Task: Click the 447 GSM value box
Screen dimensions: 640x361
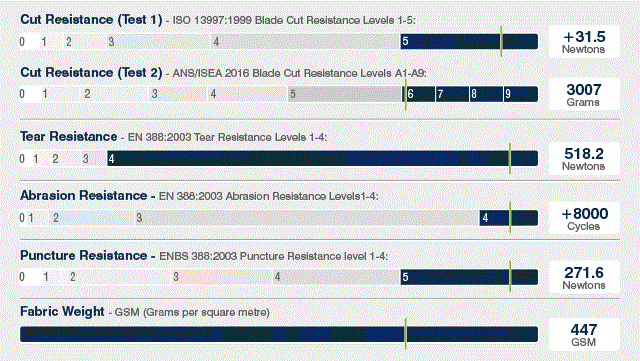Action: tap(584, 335)
